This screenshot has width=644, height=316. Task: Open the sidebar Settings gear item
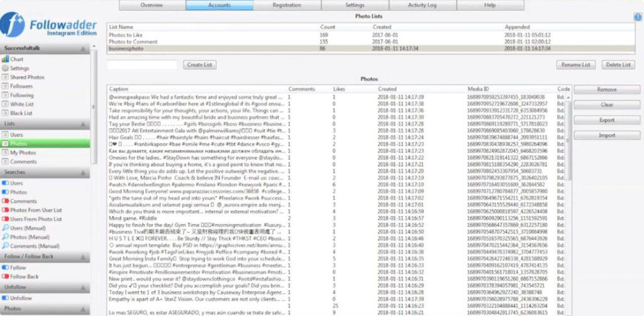15,68
